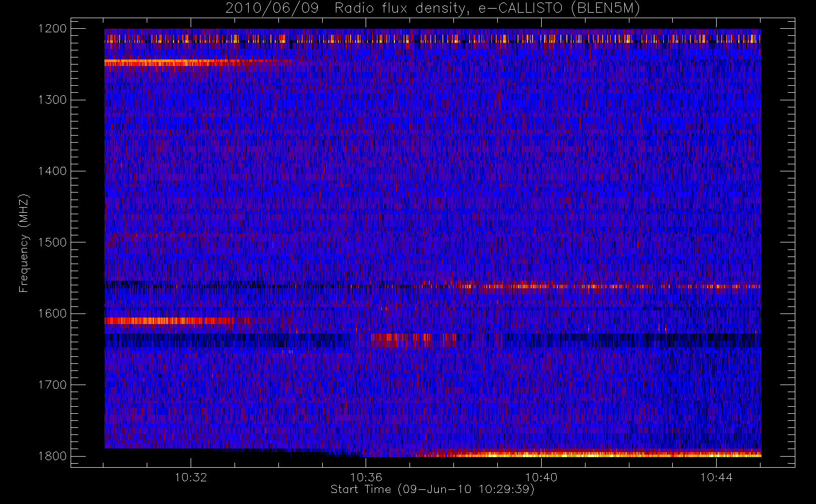Select the 1700 frequency axis label
The width and height of the screenshot is (816, 504).
click(x=52, y=385)
